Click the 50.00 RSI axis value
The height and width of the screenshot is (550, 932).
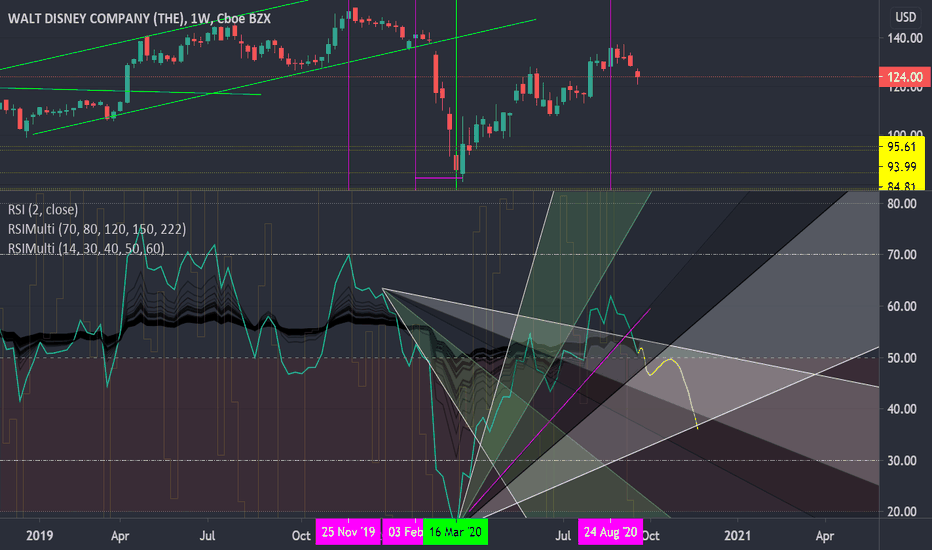coord(901,358)
